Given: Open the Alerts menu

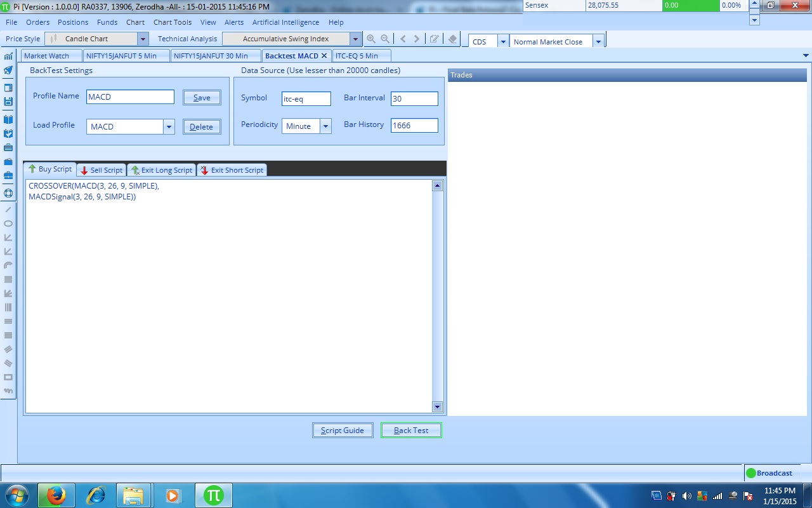Looking at the screenshot, I should click(x=234, y=22).
